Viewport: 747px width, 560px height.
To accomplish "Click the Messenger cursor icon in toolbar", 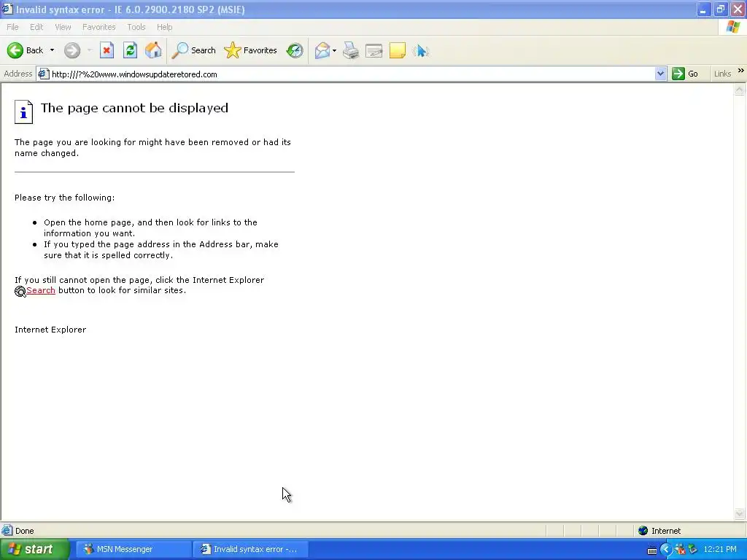I will (421, 50).
